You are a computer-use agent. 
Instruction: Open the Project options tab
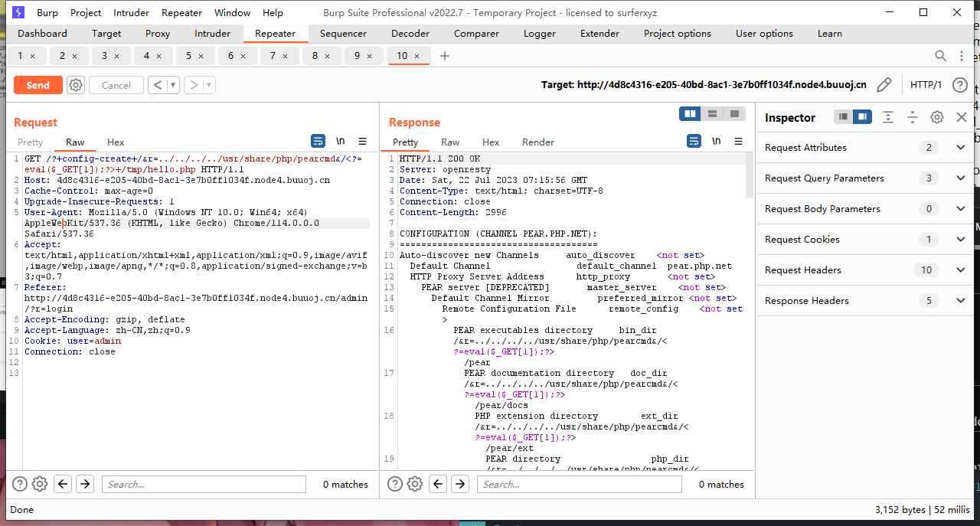coord(678,34)
